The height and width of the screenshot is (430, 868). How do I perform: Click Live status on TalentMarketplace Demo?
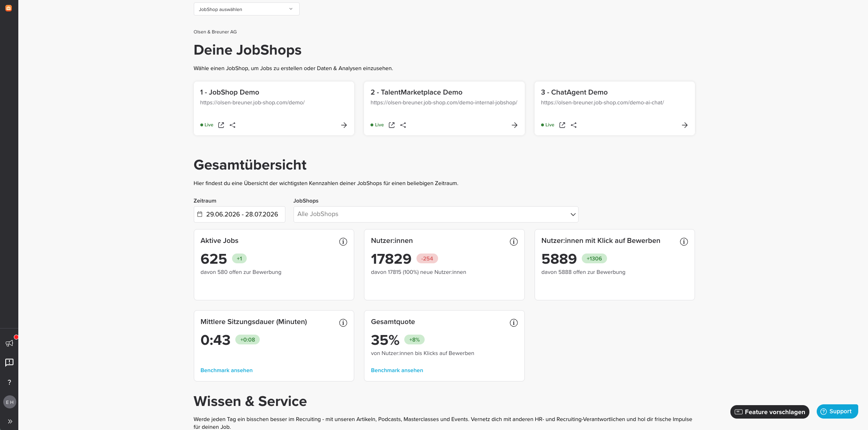point(377,125)
